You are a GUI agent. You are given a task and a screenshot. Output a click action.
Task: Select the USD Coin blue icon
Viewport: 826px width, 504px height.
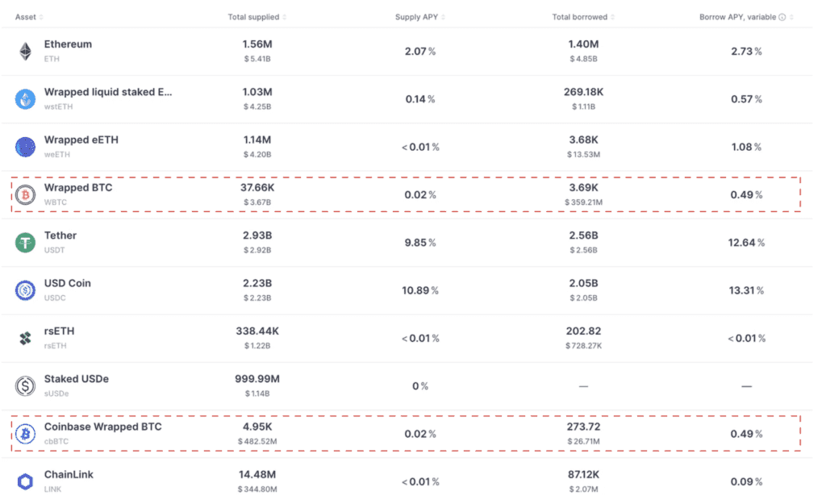25,290
